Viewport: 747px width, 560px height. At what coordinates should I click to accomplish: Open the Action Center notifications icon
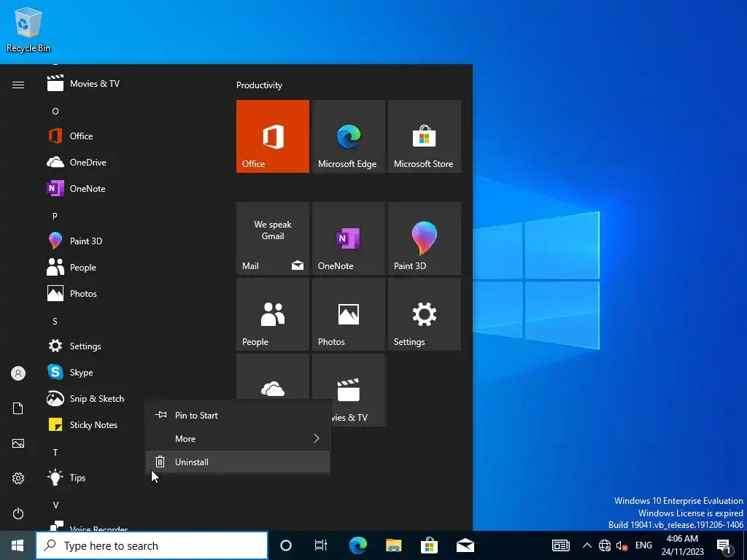[724, 545]
